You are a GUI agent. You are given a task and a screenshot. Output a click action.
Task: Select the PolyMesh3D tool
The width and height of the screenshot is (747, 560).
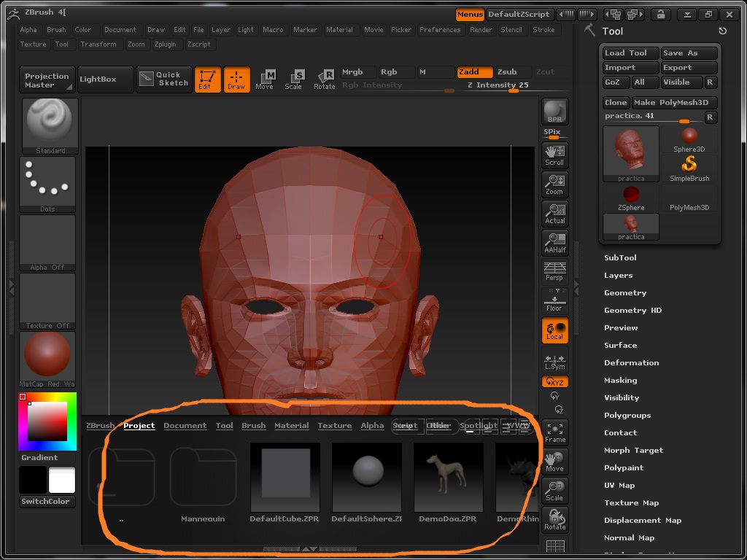click(689, 198)
